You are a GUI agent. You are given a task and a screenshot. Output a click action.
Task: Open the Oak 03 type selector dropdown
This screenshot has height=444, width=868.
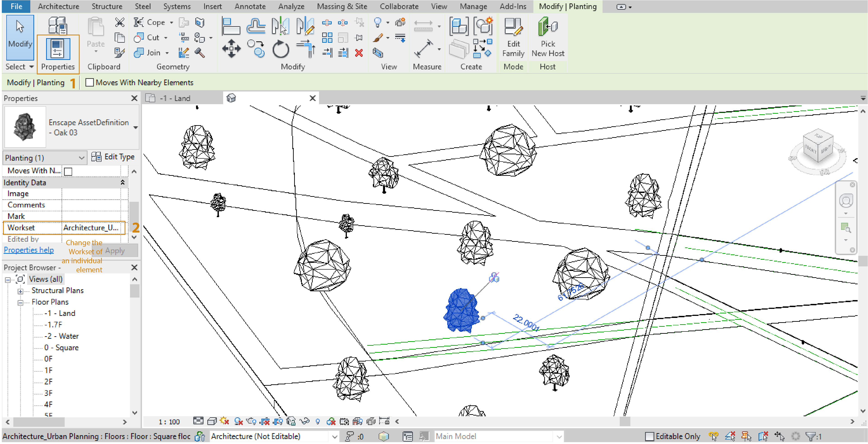point(136,128)
